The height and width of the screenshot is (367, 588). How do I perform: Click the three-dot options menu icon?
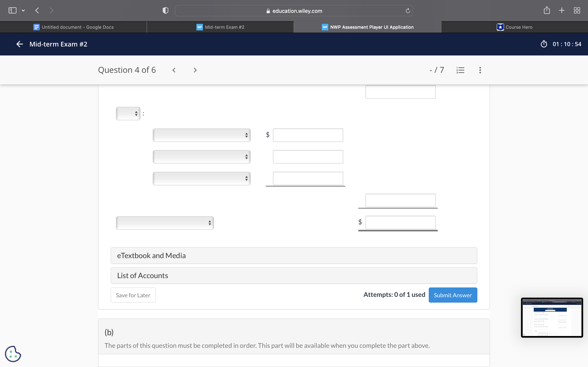(480, 70)
